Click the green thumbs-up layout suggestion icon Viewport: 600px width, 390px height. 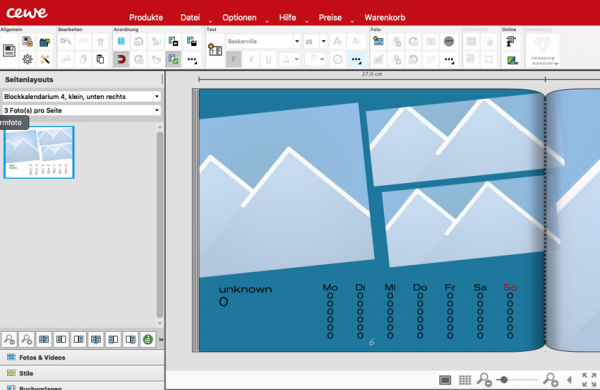[x=148, y=339]
